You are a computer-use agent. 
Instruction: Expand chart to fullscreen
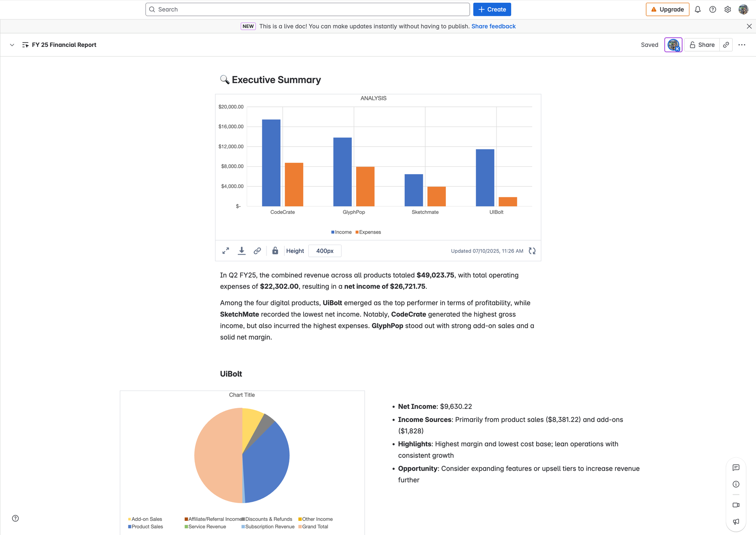click(x=226, y=251)
